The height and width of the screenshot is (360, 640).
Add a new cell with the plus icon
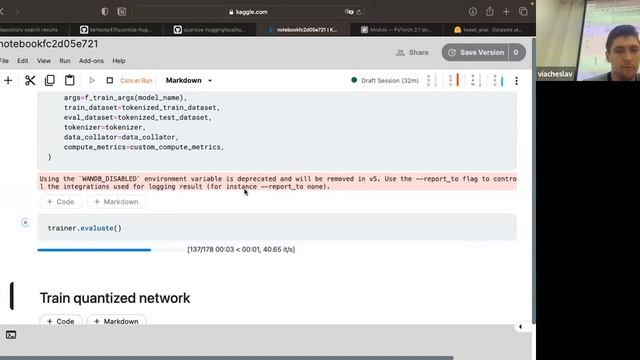pos(8,80)
